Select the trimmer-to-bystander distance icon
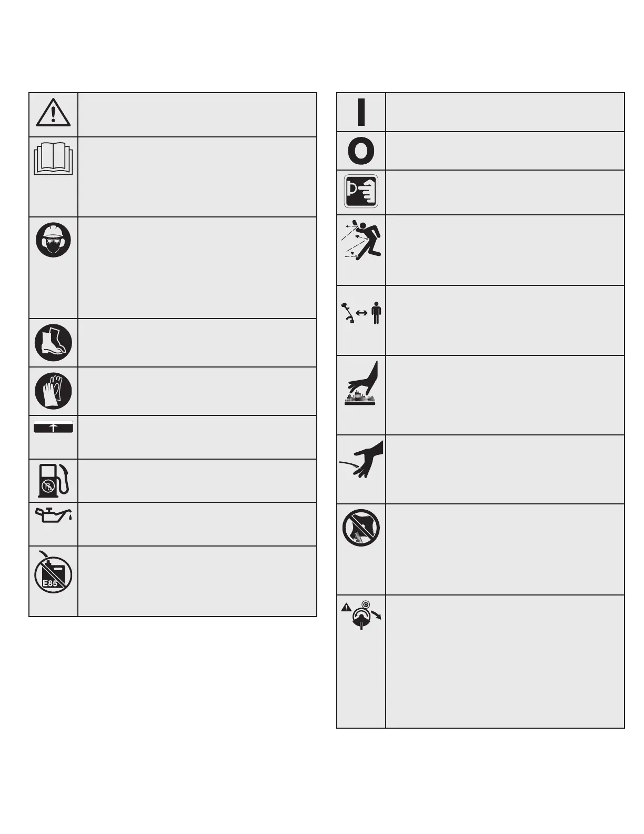 (x=362, y=313)
